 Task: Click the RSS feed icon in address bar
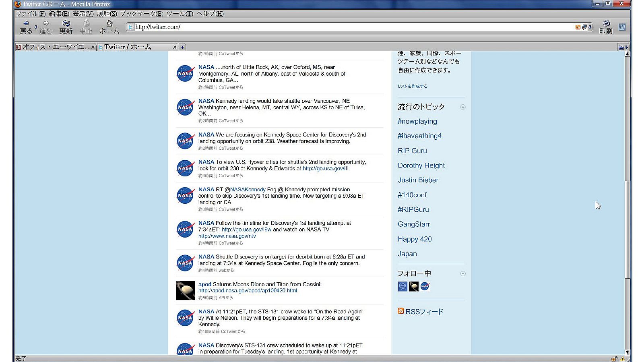(x=578, y=27)
